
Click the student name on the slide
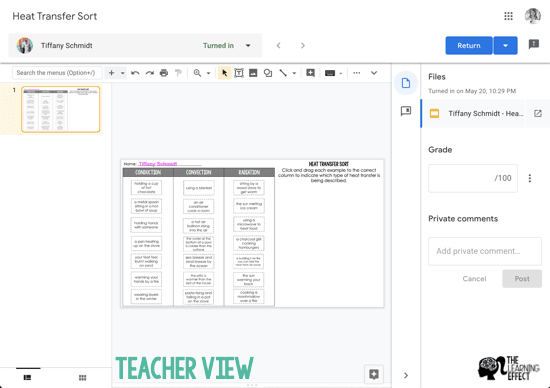coord(158,164)
